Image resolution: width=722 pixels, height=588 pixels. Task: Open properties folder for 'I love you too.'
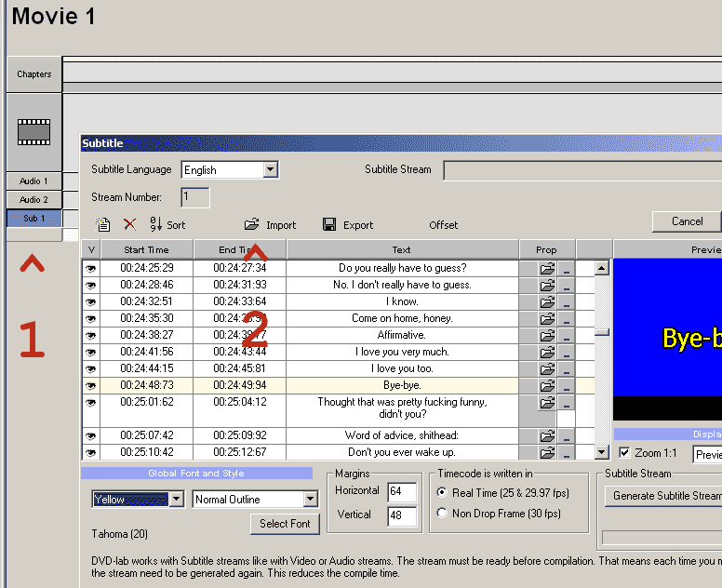[547, 368]
